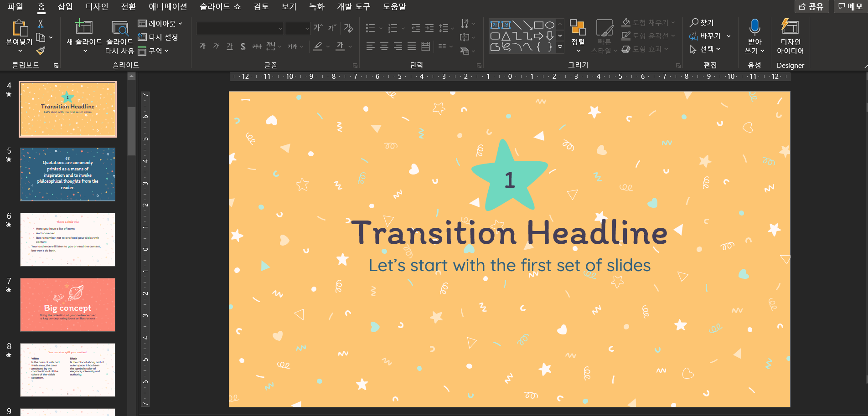Select the straight line shape
The width and height of the screenshot is (868, 416).
517,25
